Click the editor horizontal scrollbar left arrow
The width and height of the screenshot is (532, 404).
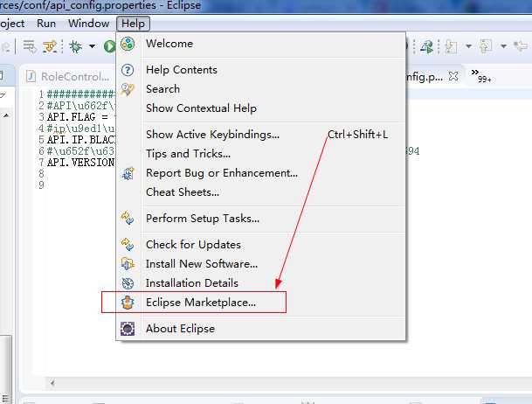tap(52, 383)
